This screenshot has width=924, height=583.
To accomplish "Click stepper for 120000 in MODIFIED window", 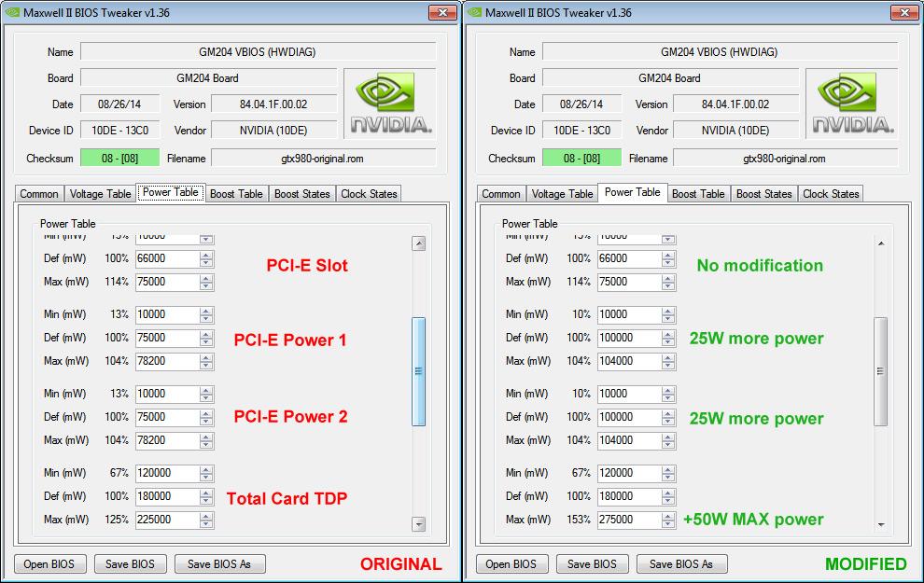I will point(668,473).
